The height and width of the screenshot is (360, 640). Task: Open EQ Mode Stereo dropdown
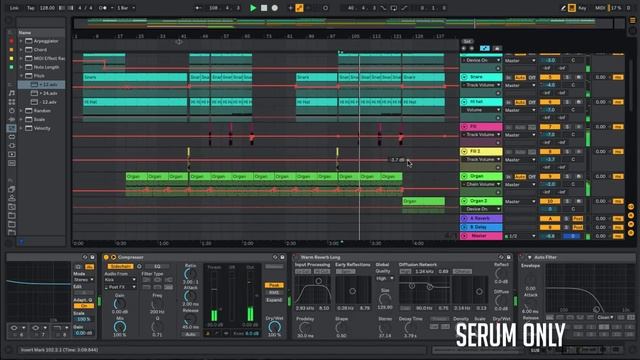pyautogui.click(x=84, y=280)
